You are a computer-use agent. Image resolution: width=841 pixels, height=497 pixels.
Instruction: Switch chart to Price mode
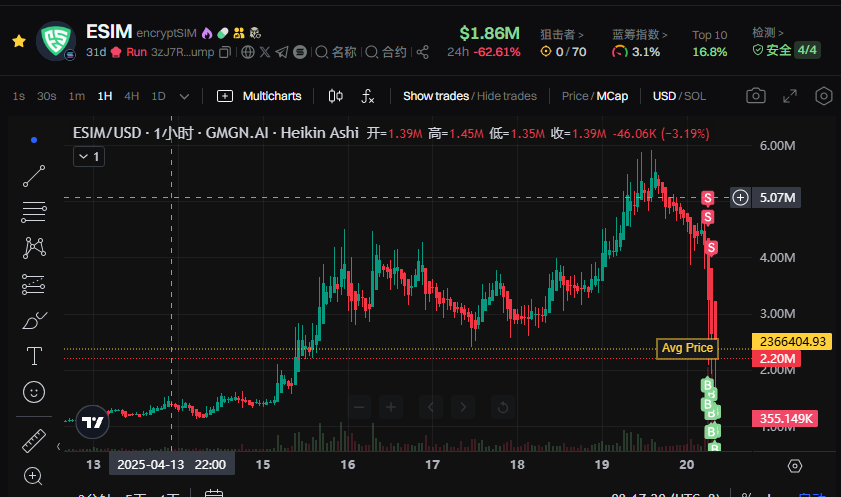pos(575,96)
